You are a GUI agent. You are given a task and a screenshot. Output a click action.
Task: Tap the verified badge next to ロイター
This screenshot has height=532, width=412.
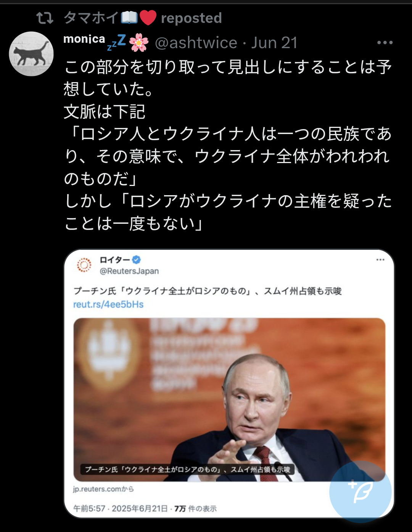136,260
